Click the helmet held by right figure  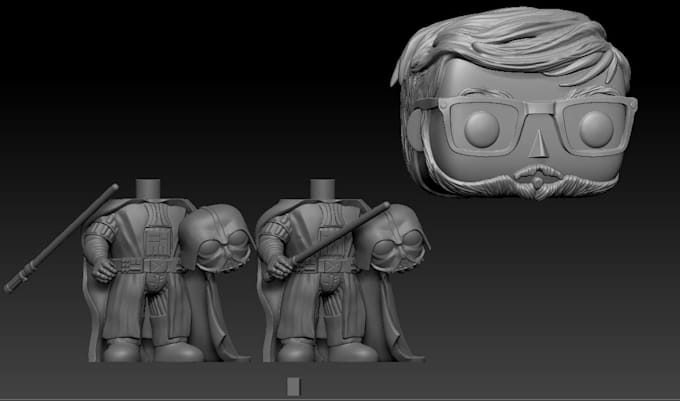pyautogui.click(x=392, y=238)
